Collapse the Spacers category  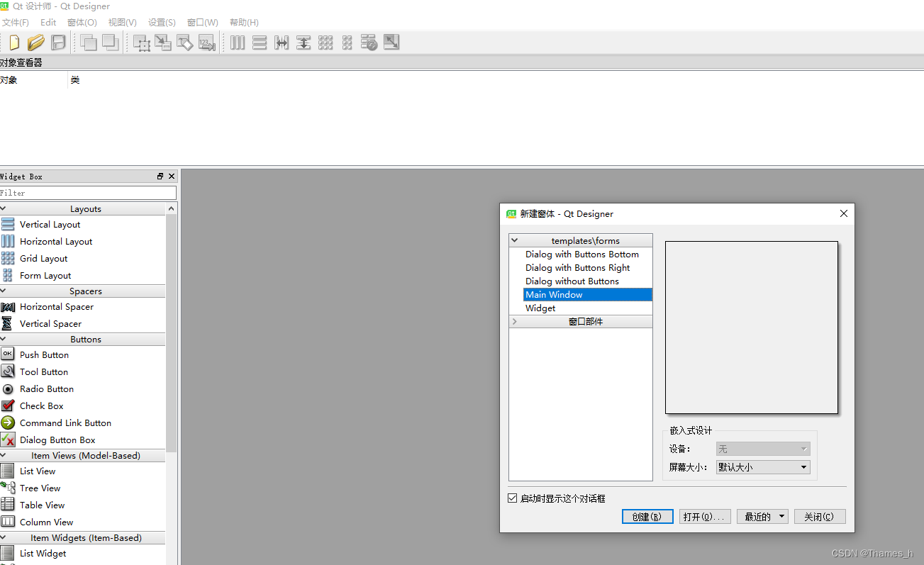(4, 291)
